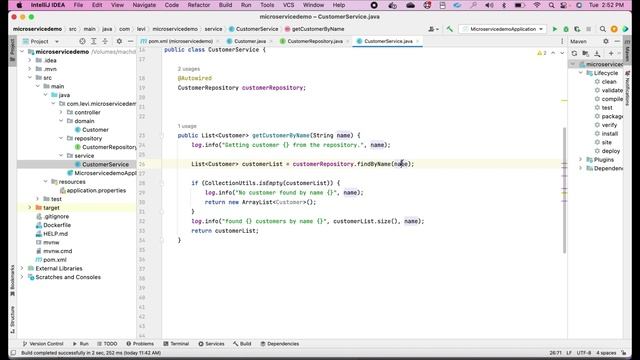Screen dimensions: 640x360
Task: Click getCustomerByName breadcrumb in navigation bar
Action: [318, 29]
